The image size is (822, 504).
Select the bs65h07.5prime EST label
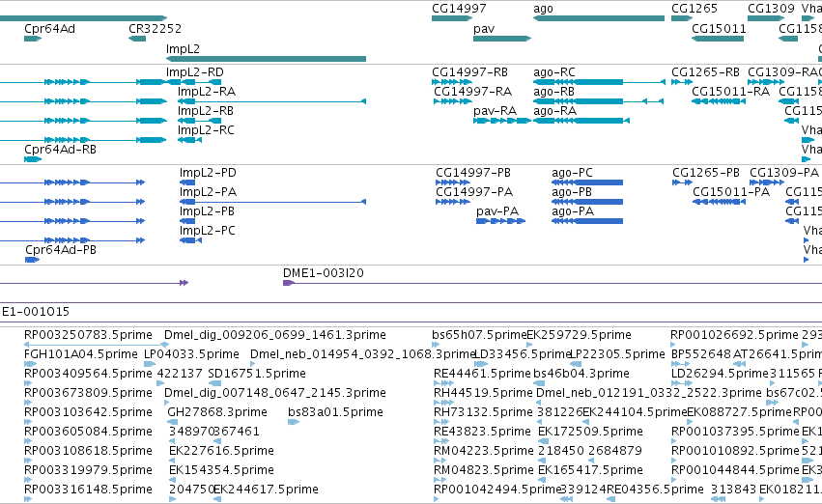tap(479, 335)
